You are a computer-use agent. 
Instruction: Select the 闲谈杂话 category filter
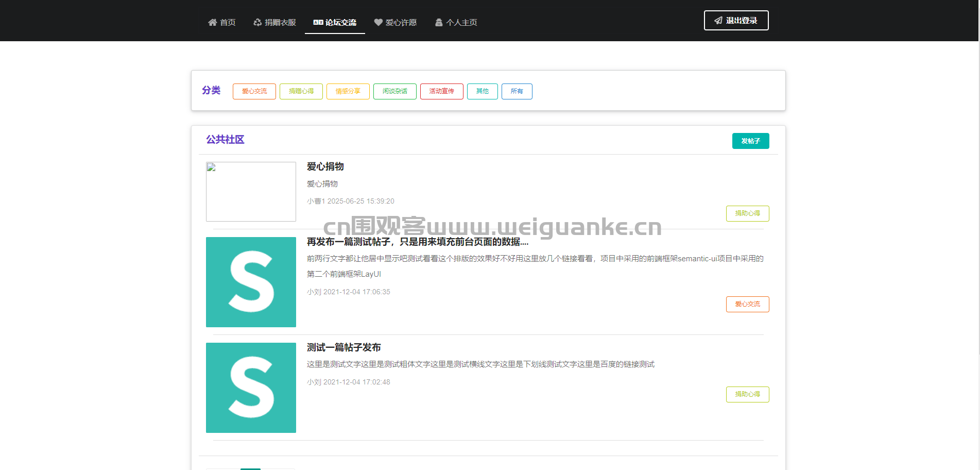(x=394, y=91)
